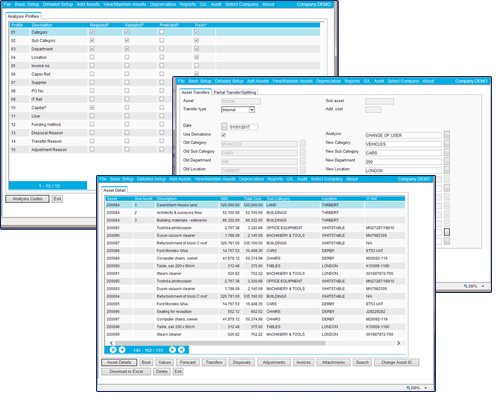
Task: Open lookup button beside New Department field
Action: click(447, 161)
